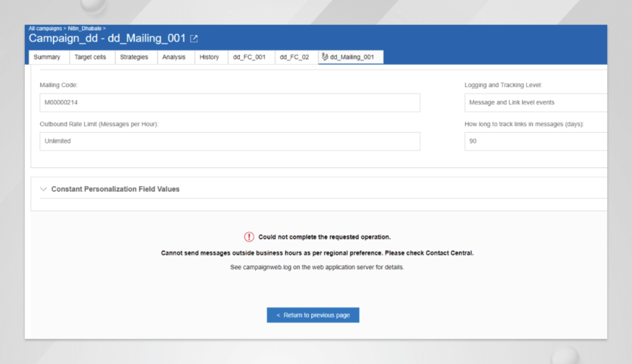632x364 pixels.
Task: Select the dd_FC_02 flowchart tab
Action: click(295, 57)
